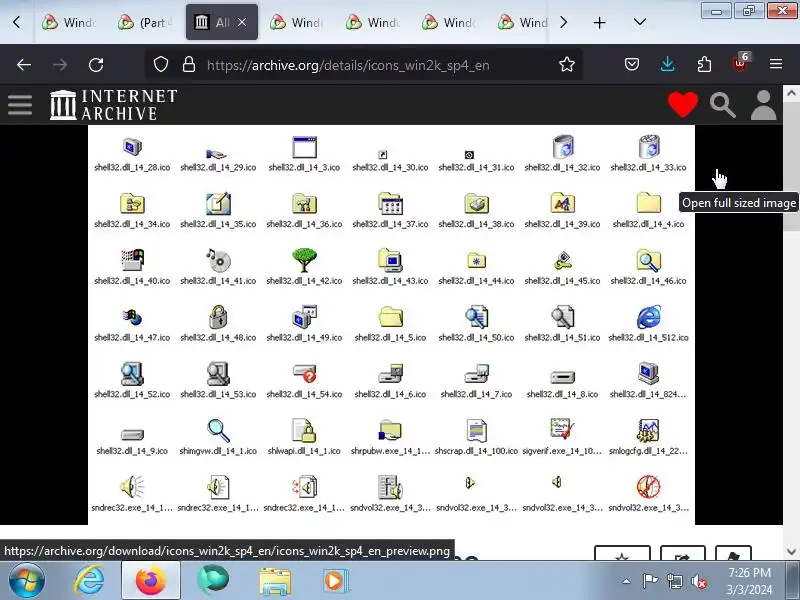
Task: Click the label shscrap.dll_14_100.ico
Action: [x=476, y=451]
